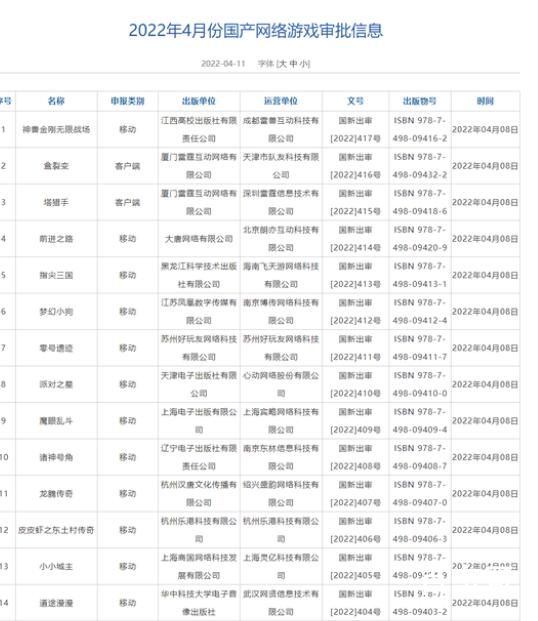Select the game name 前进之路

pyautogui.click(x=56, y=239)
